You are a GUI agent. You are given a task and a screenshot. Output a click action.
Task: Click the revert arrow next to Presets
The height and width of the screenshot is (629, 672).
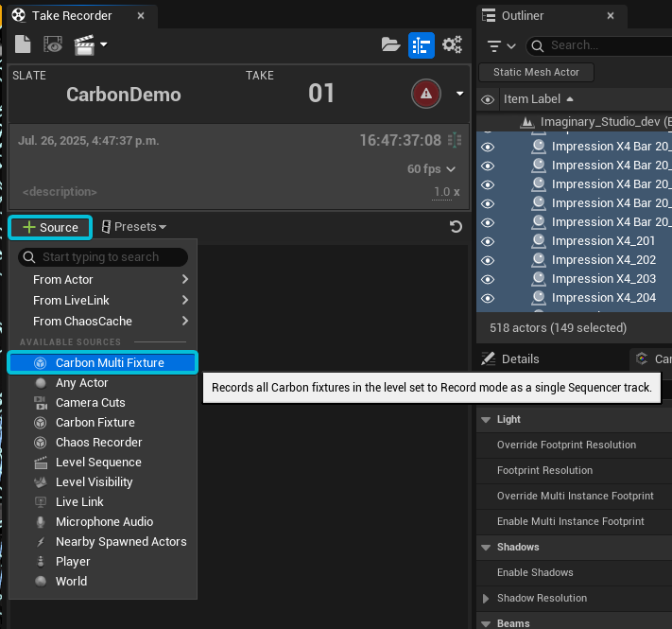457,227
